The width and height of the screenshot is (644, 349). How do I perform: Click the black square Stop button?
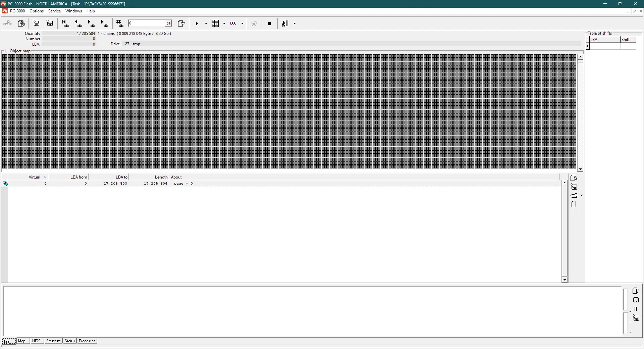[x=269, y=23]
